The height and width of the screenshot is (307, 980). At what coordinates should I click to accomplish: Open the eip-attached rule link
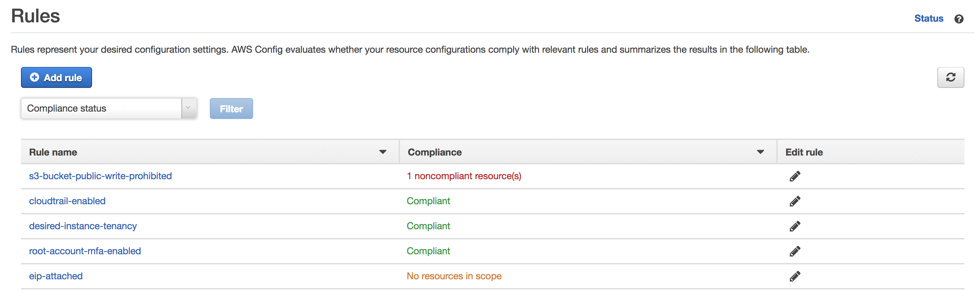click(56, 276)
